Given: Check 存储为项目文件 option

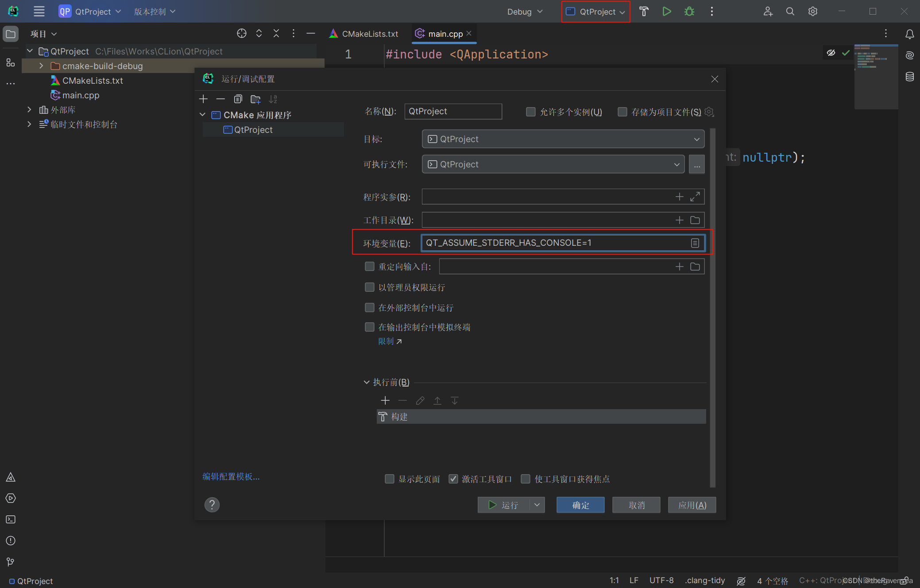Looking at the screenshot, I should tap(622, 112).
